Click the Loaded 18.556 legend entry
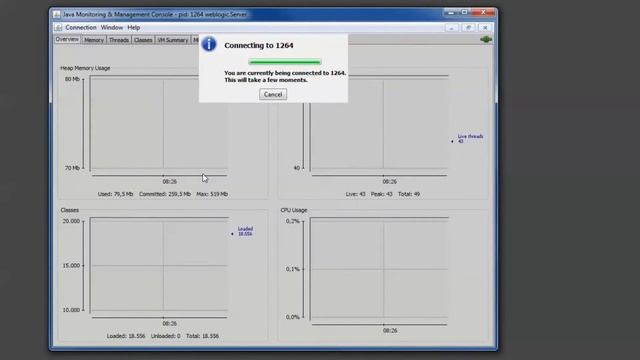The image size is (640, 360). [243, 231]
